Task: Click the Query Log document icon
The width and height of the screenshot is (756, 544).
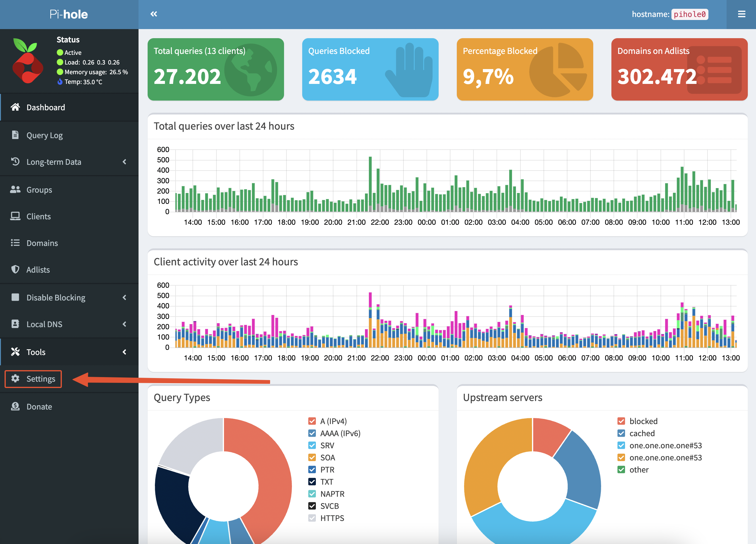Action: 15,135
